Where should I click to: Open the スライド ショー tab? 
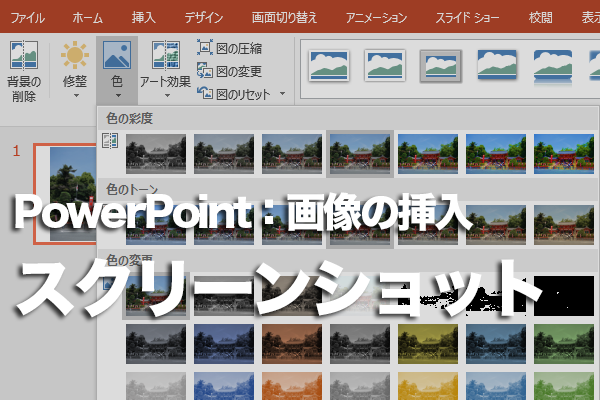[467, 18]
